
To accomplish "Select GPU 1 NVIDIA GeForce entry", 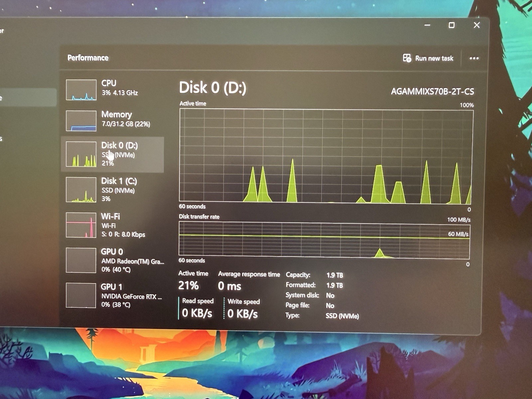I will point(112,296).
